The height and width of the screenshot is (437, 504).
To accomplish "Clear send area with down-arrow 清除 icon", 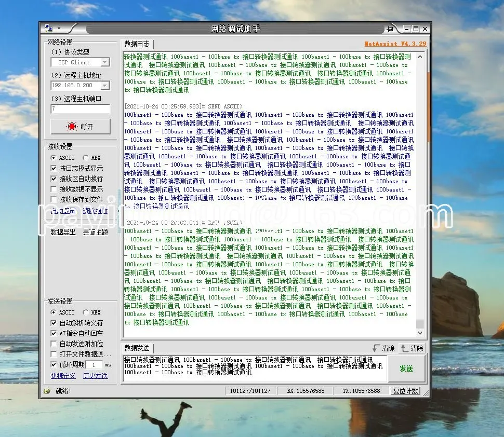I will [383, 348].
